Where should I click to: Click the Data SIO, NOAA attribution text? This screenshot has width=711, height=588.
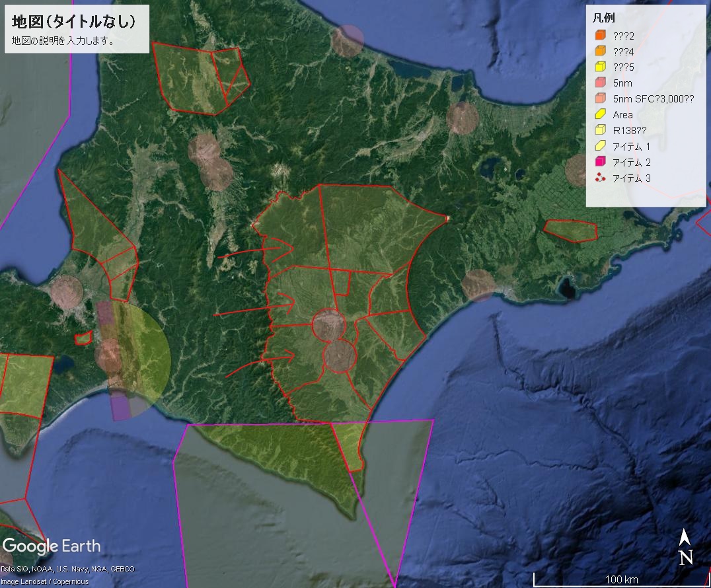pyautogui.click(x=67, y=569)
